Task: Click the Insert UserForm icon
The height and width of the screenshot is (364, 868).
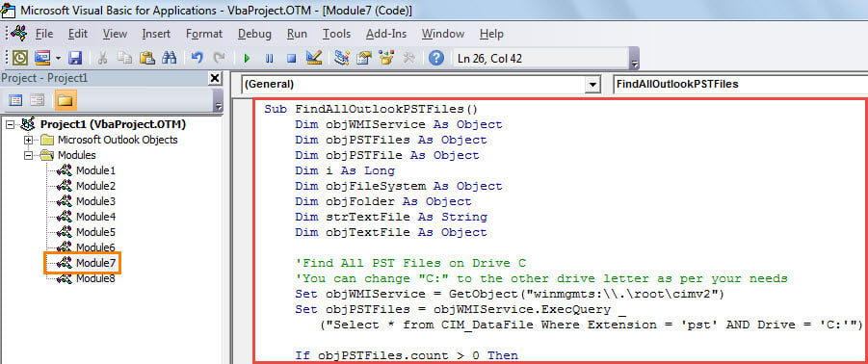Action: (x=42, y=58)
